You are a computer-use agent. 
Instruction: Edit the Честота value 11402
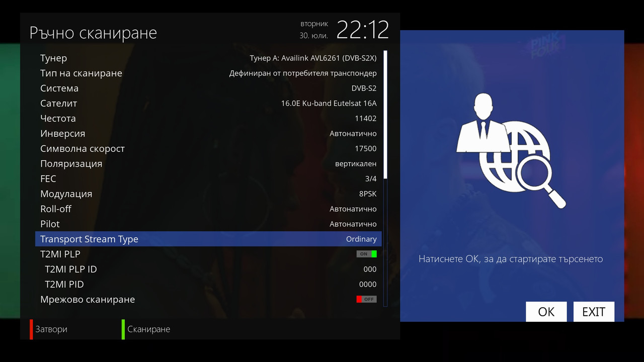click(366, 119)
